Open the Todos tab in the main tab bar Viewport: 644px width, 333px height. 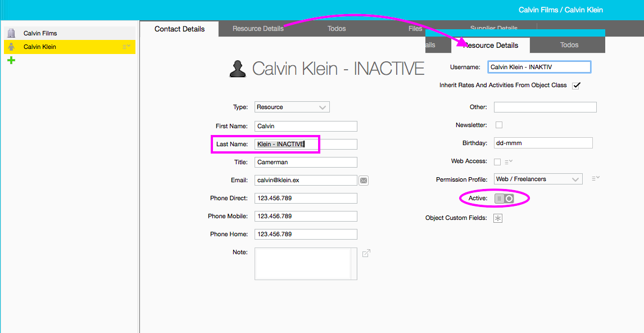point(337,29)
